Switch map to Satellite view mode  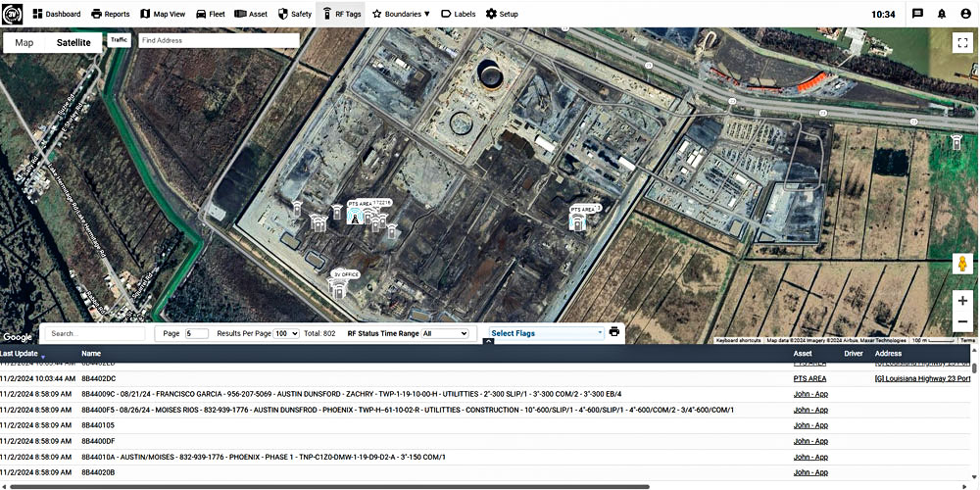(x=73, y=42)
